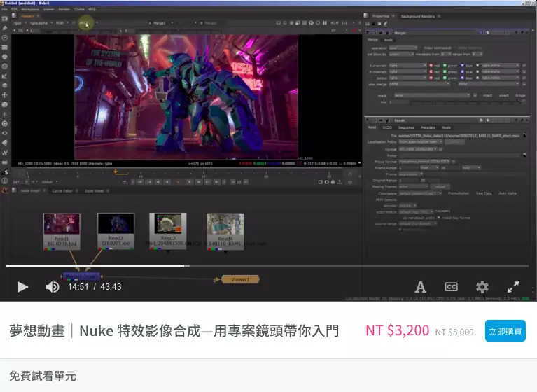Toggle output blue checkbox

coord(462,78)
